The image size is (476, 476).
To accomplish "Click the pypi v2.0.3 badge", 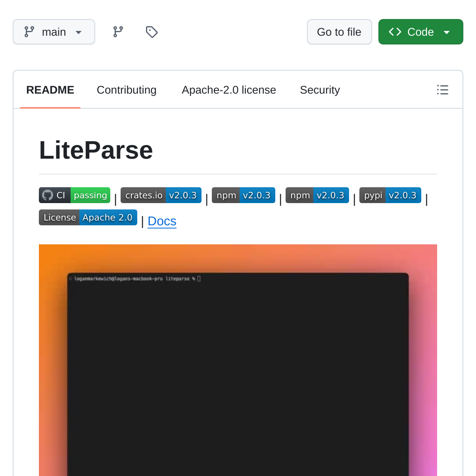I will 390,195.
